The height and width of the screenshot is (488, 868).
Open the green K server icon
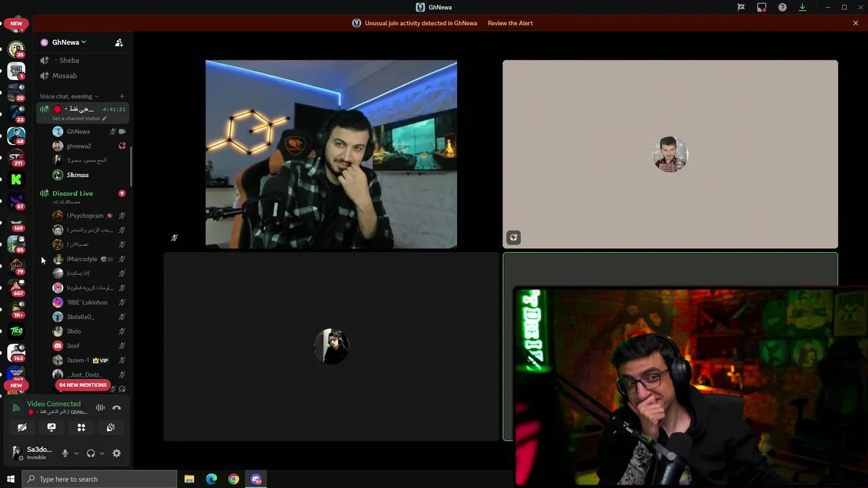point(16,180)
